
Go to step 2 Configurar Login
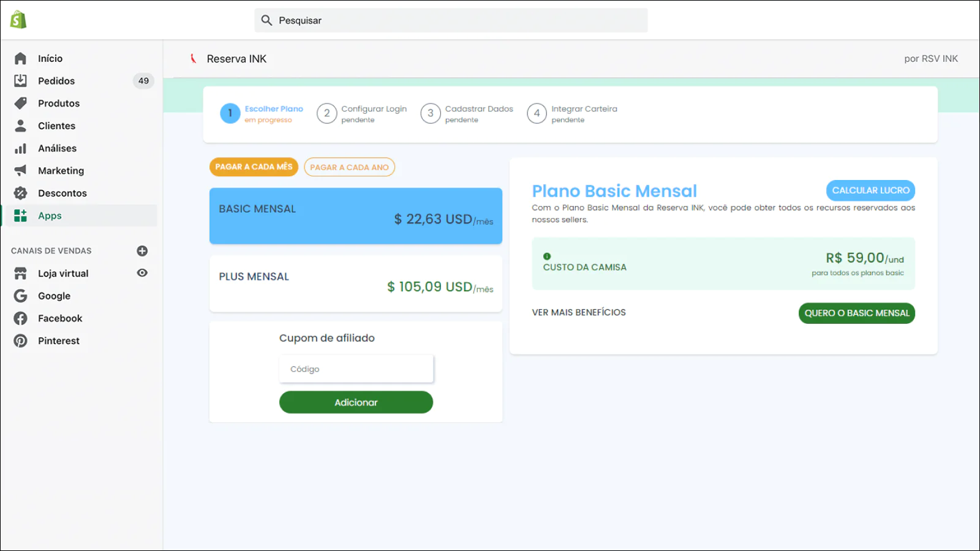361,113
